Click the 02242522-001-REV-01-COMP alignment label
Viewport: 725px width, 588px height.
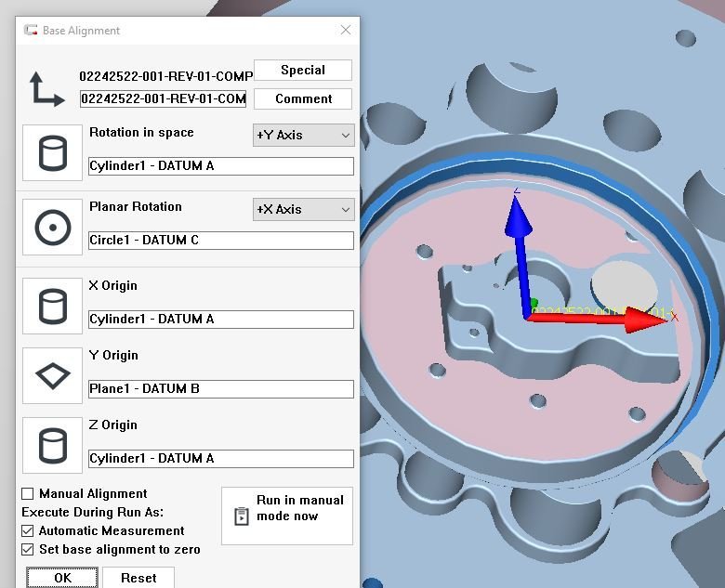[166, 76]
